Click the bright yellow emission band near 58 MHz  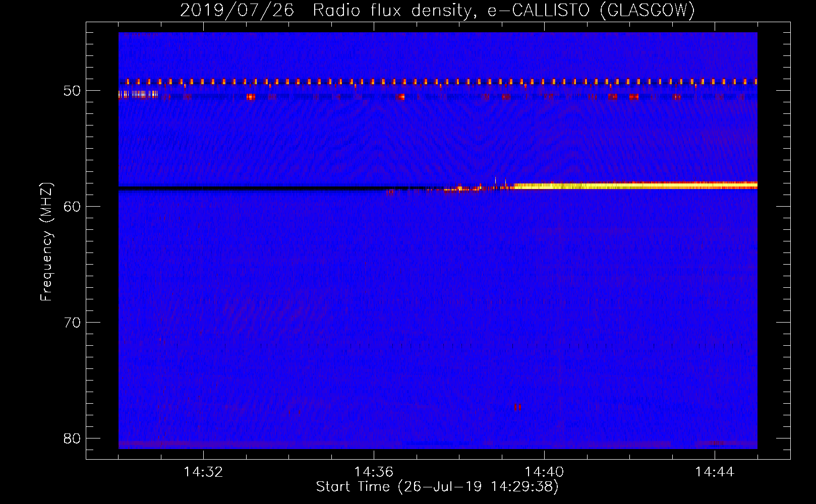[x=635, y=185]
